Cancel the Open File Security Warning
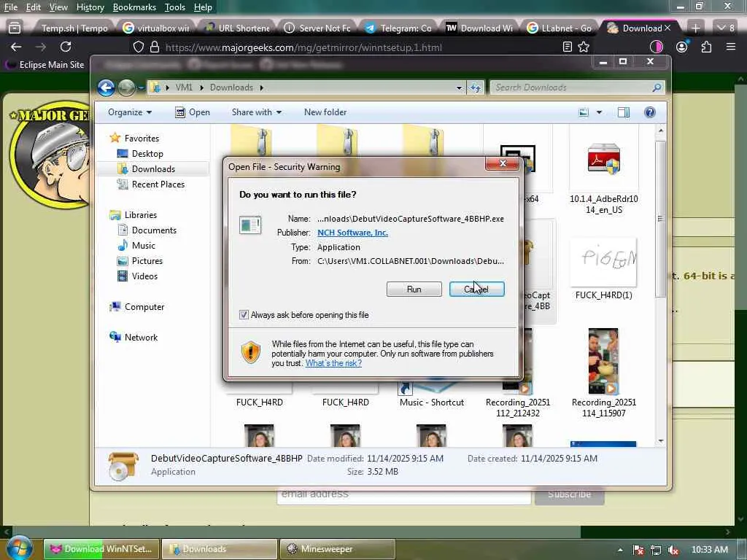 click(476, 289)
